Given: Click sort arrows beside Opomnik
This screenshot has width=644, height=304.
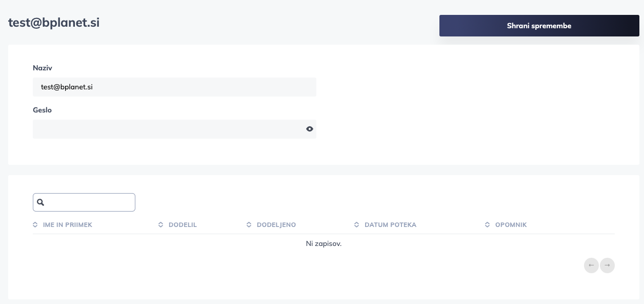Looking at the screenshot, I should pyautogui.click(x=488, y=225).
